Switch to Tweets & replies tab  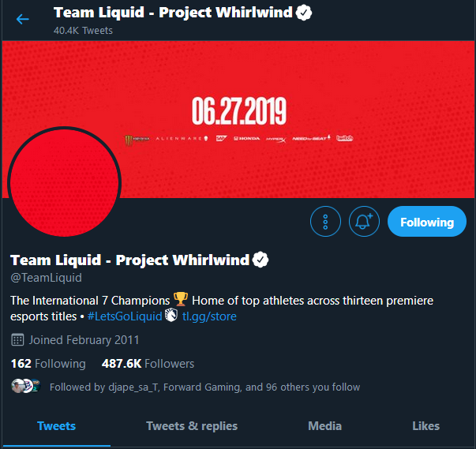click(x=192, y=426)
